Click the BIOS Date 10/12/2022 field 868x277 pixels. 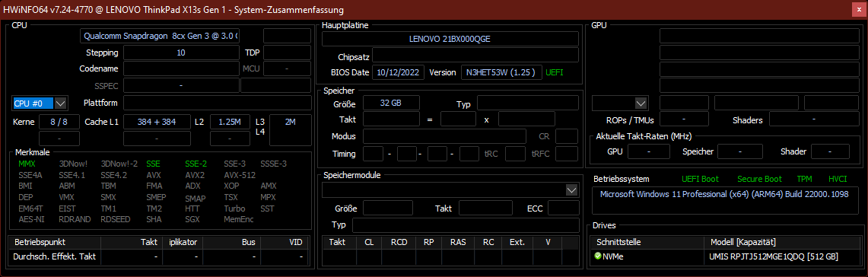399,72
